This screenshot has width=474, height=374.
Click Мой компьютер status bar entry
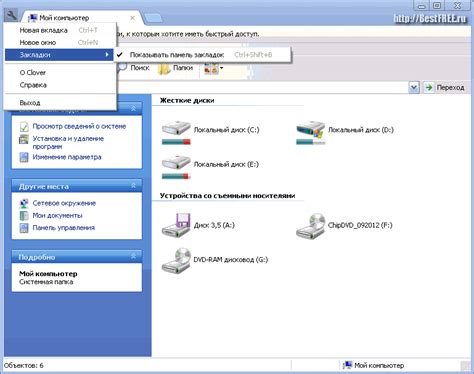click(x=373, y=365)
